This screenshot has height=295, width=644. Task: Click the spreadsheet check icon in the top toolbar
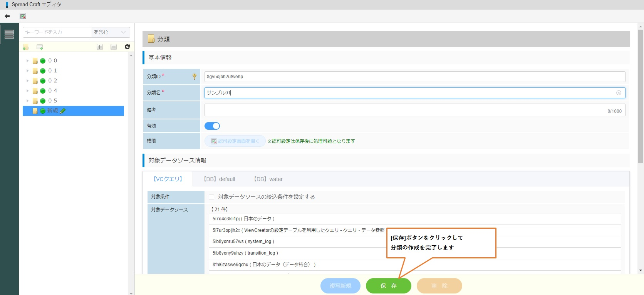23,16
